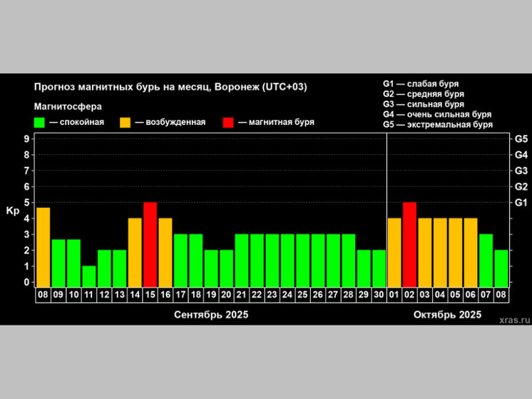
Task: Select the red bar for October 02
Action: [x=409, y=243]
